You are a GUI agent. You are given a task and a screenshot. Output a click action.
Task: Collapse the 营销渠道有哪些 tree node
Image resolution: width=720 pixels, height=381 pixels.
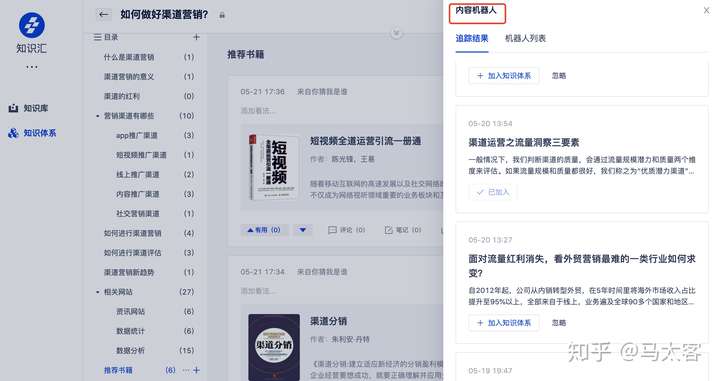pos(97,116)
